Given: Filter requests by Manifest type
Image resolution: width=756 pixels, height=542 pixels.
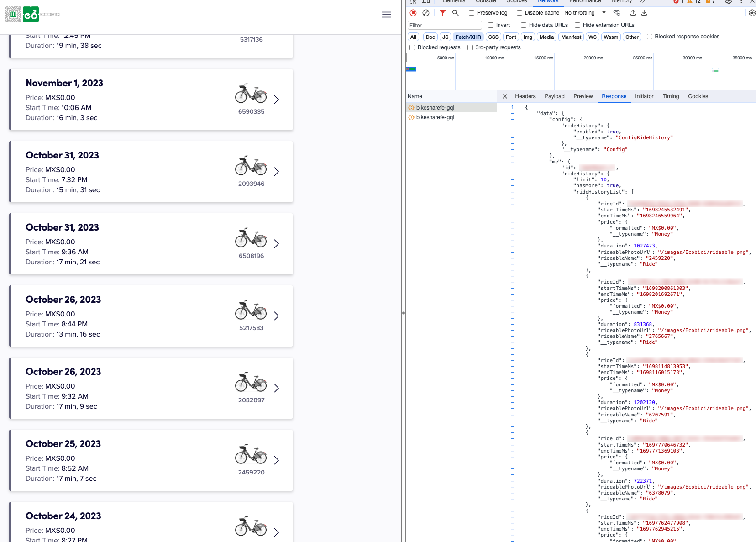Looking at the screenshot, I should pyautogui.click(x=571, y=37).
